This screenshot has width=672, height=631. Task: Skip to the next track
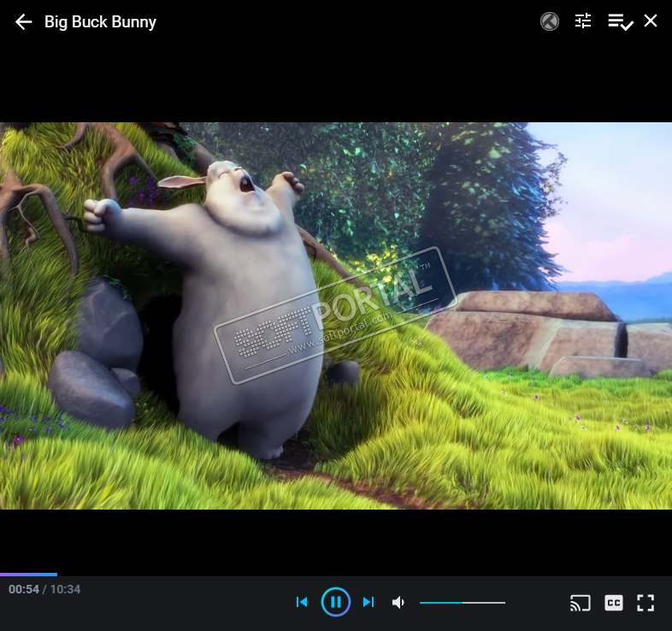tap(368, 602)
